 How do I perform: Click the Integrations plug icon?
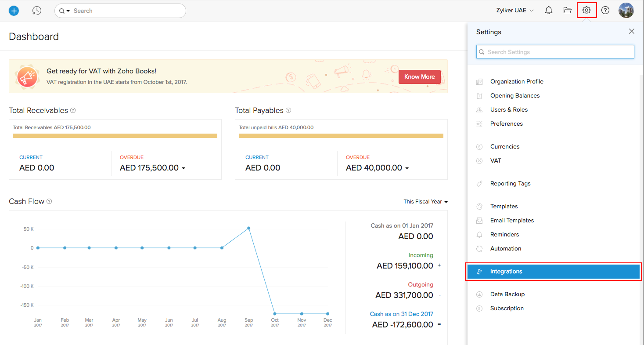(x=479, y=271)
